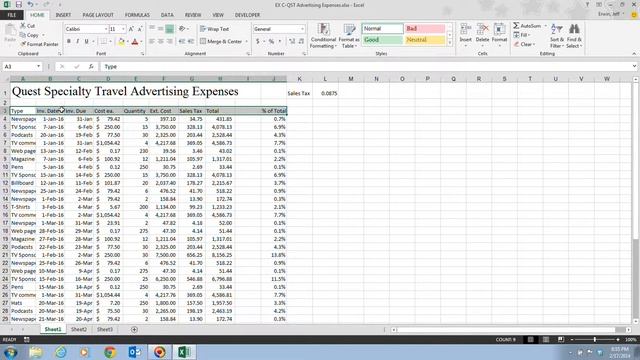The width and height of the screenshot is (640, 360).
Task: Toggle Bold formatting
Action: [69, 41]
